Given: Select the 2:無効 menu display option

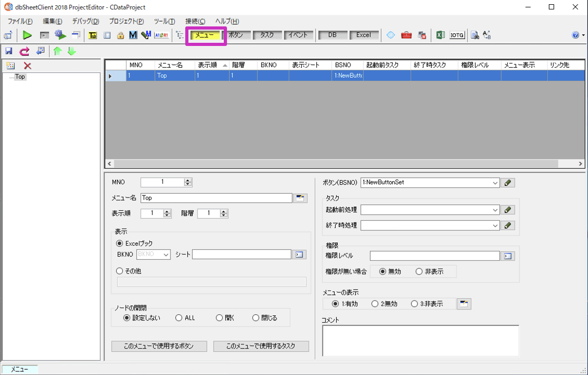Looking at the screenshot, I should pos(375,304).
